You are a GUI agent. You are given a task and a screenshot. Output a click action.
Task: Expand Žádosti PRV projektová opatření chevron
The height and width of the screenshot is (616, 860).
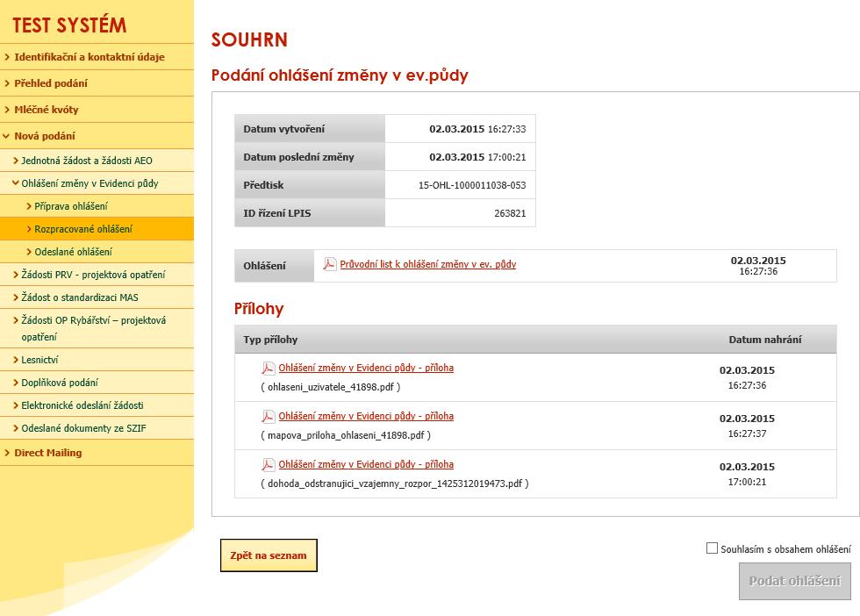coord(16,275)
